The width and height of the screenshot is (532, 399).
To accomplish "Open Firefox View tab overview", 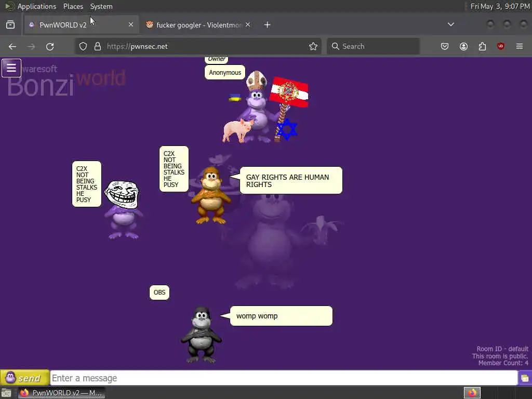I will tap(10, 25).
